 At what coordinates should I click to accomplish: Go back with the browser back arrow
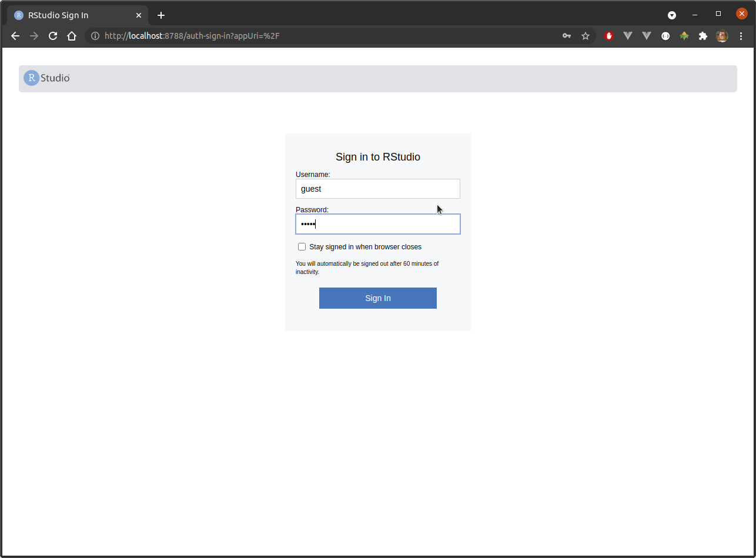(15, 36)
